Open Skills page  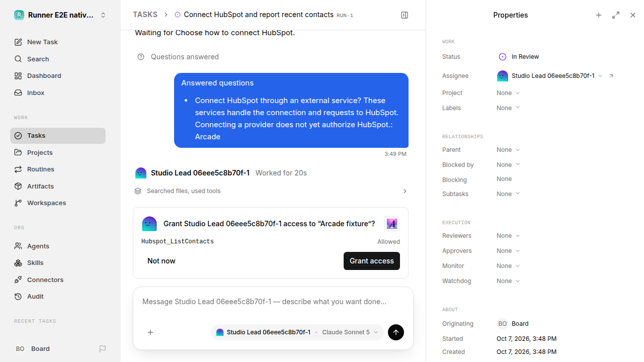(x=58, y=263)
